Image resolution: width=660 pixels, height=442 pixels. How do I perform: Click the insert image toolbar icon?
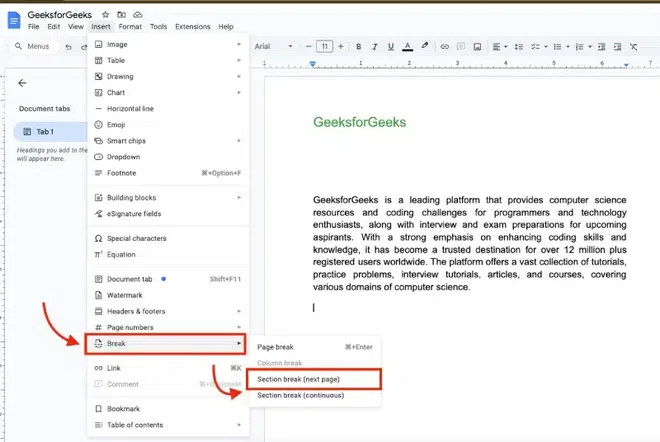477,47
